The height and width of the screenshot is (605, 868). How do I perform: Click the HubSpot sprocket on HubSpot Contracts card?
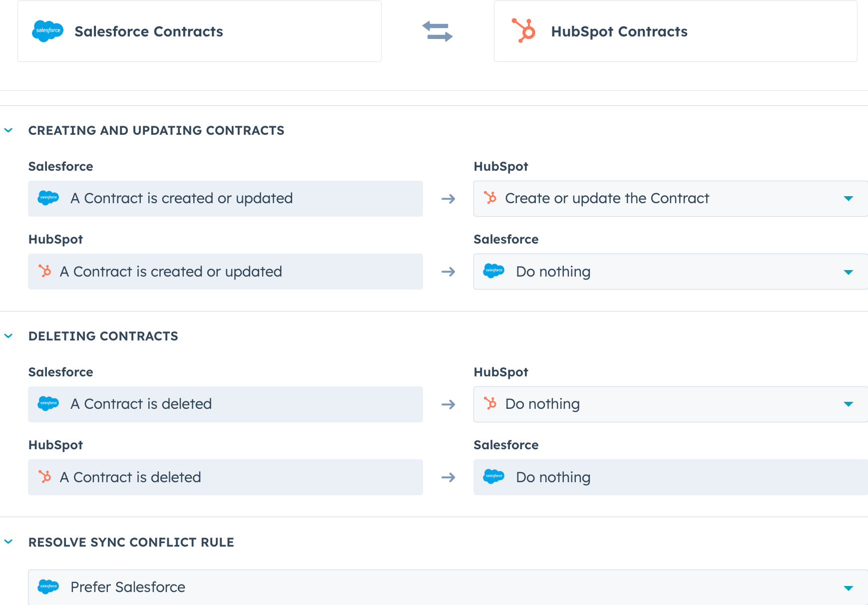click(x=523, y=31)
